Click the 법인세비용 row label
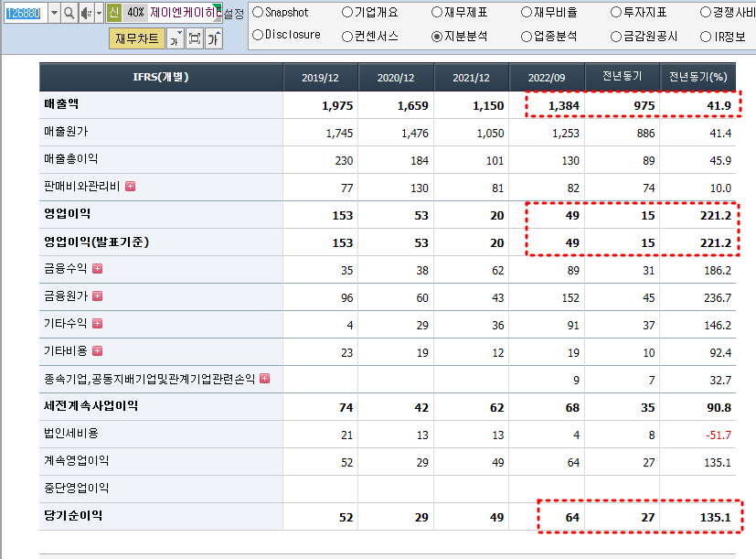 point(71,433)
